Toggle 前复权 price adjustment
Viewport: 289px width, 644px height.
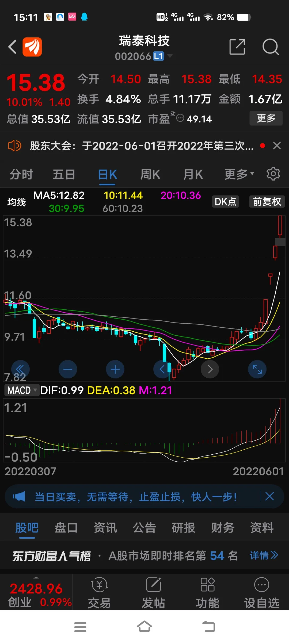click(x=267, y=202)
